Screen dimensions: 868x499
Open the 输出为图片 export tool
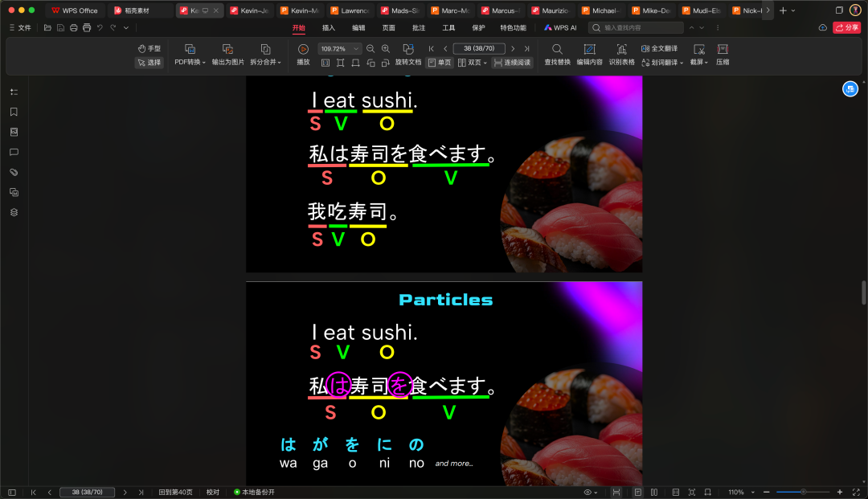(x=227, y=55)
